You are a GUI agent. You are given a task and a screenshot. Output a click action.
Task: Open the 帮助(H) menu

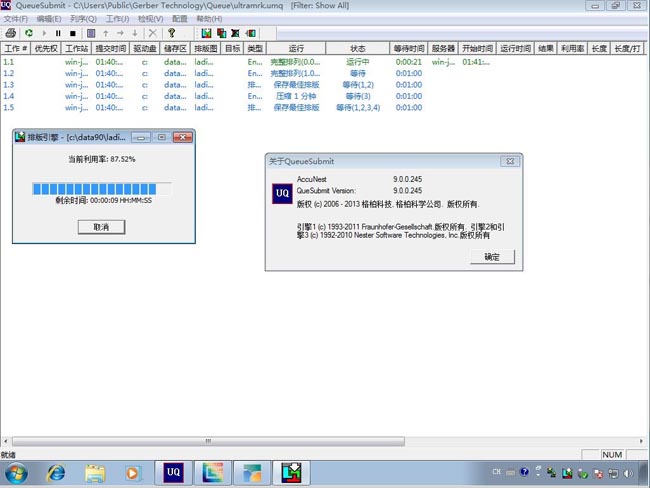tap(209, 19)
